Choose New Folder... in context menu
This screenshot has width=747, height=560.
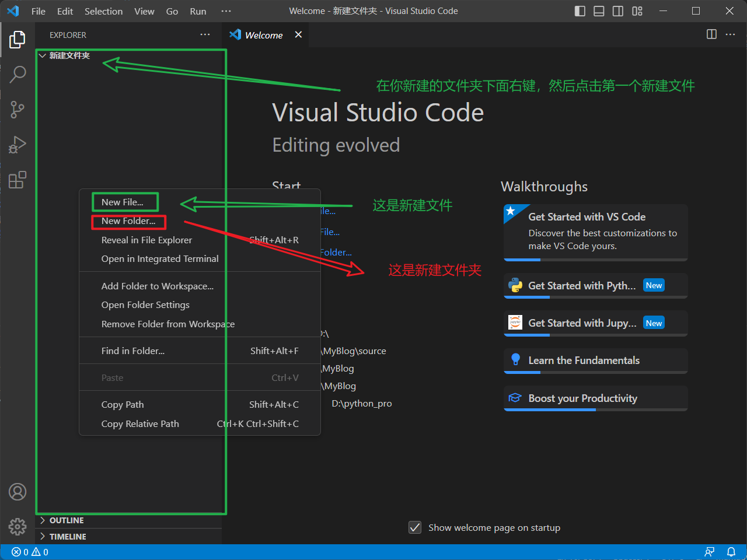[128, 221]
